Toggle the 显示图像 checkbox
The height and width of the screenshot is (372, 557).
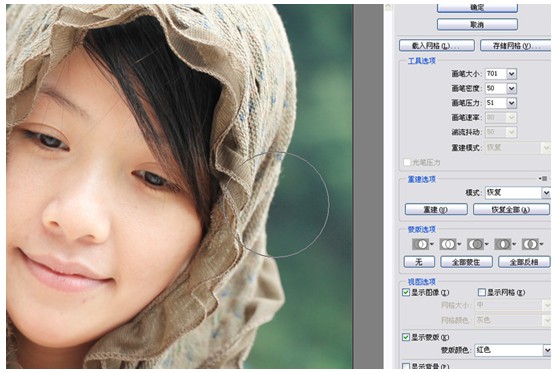tap(406, 292)
